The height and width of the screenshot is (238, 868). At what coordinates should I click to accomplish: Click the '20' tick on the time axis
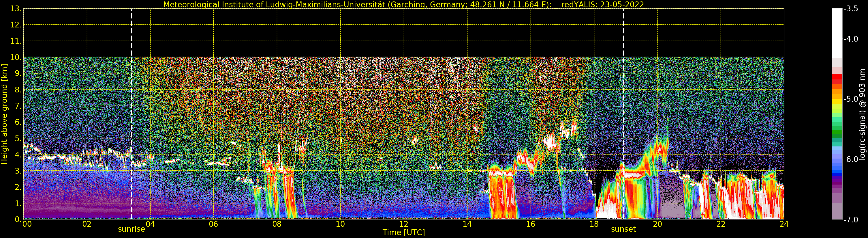click(x=657, y=224)
